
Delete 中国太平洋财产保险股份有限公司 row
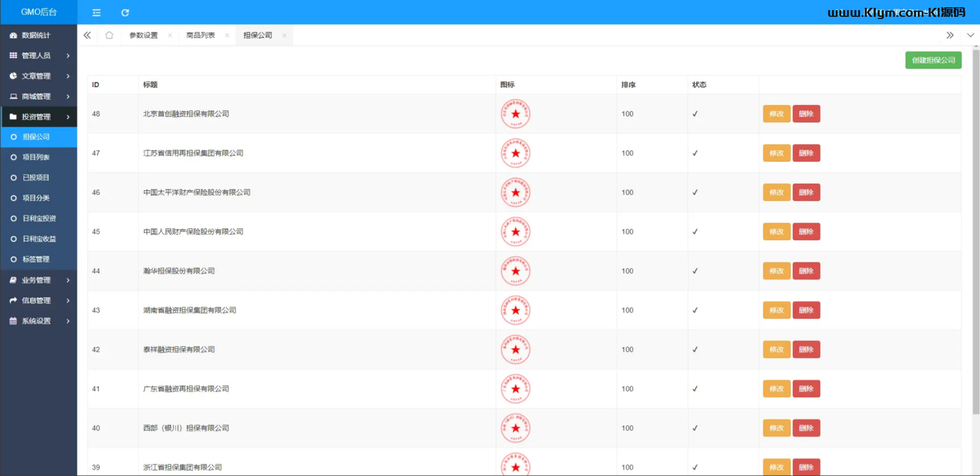pos(806,192)
